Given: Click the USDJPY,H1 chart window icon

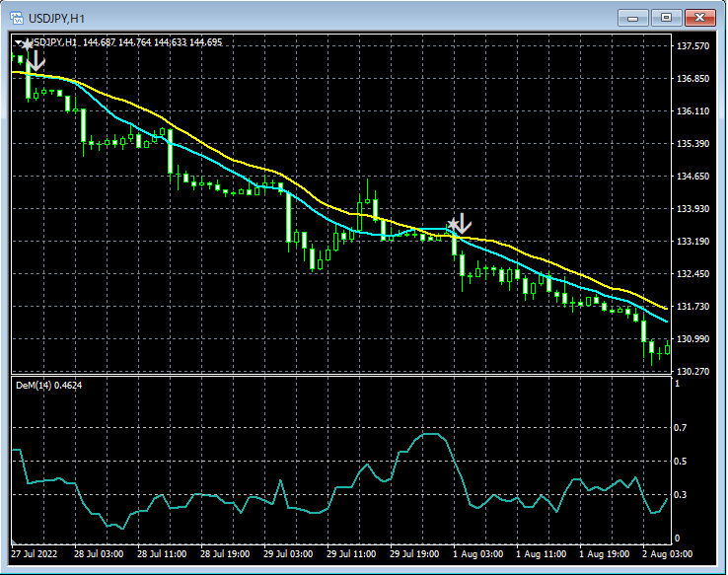Looking at the screenshot, I should [17, 18].
